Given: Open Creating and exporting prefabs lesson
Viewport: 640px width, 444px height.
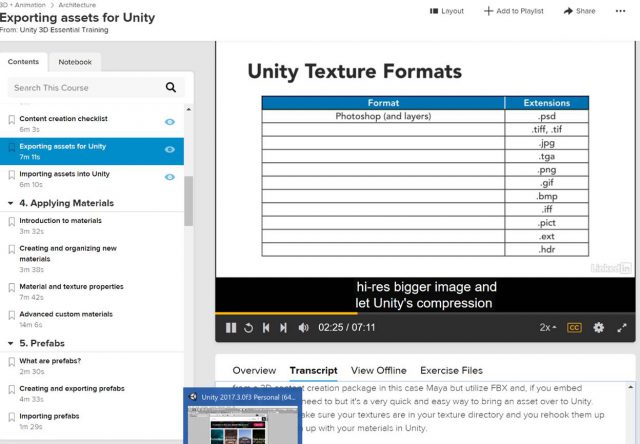Looking at the screenshot, I should [72, 388].
